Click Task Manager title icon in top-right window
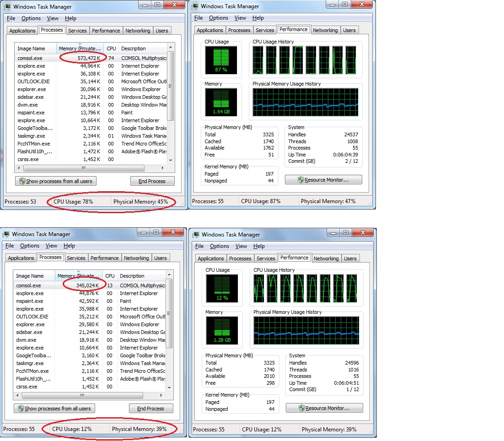 [x=195, y=6]
